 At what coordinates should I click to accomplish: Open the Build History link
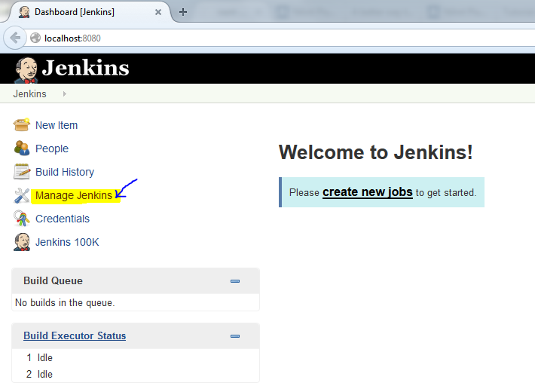point(65,172)
